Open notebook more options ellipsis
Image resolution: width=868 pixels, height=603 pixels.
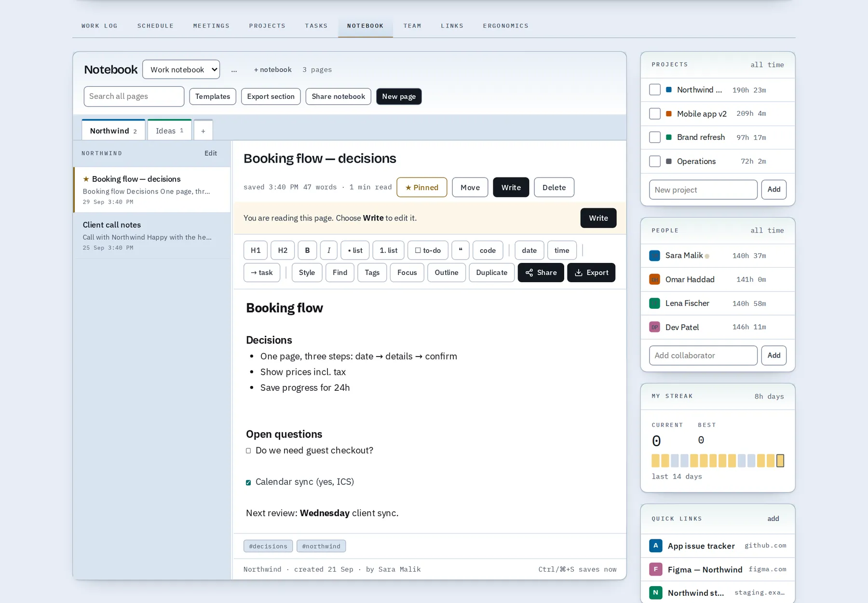[x=234, y=70]
